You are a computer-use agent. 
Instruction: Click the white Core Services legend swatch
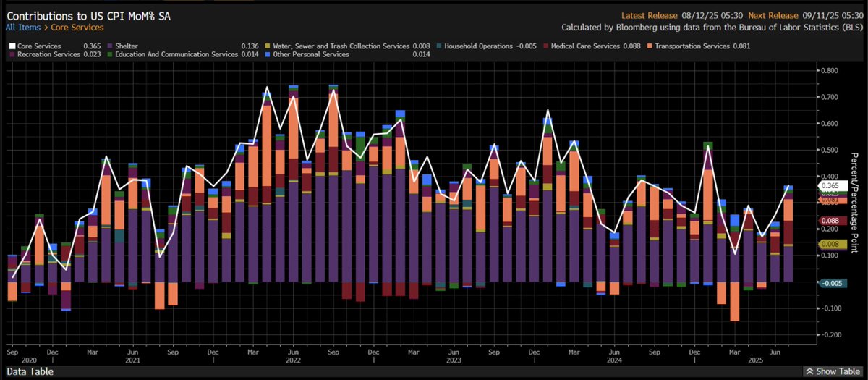click(x=12, y=46)
